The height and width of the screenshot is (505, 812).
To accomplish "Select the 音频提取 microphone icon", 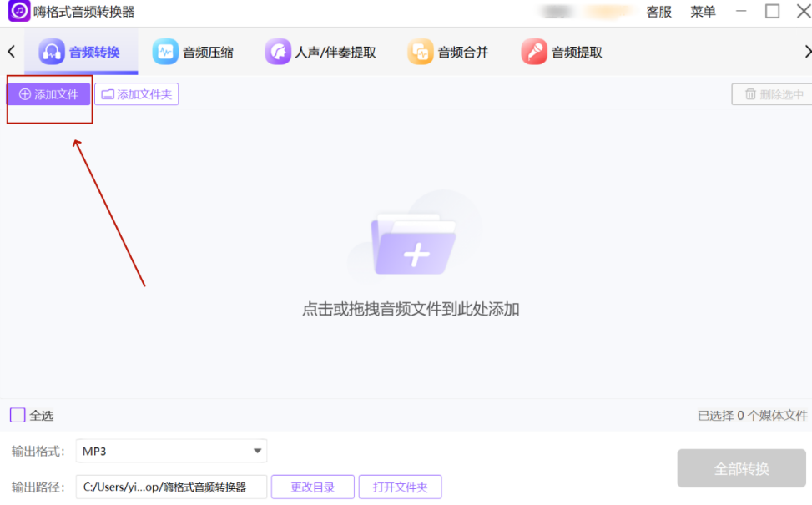I will [x=533, y=51].
